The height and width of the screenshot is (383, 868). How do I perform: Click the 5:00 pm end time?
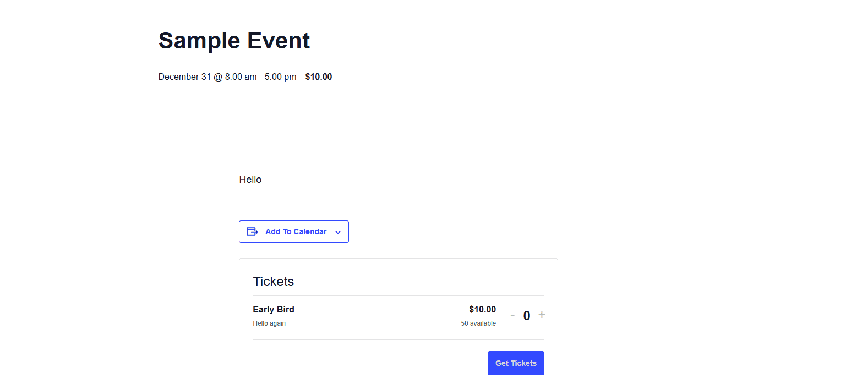(280, 77)
